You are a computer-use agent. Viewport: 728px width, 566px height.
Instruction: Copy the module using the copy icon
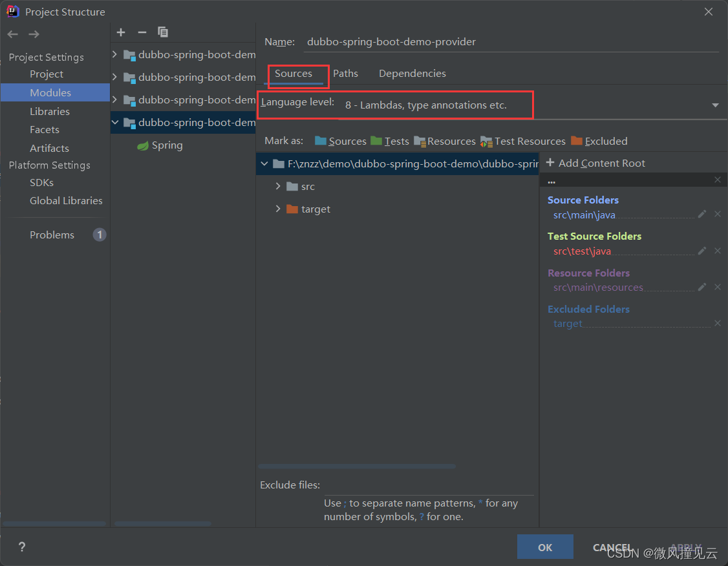[162, 32]
